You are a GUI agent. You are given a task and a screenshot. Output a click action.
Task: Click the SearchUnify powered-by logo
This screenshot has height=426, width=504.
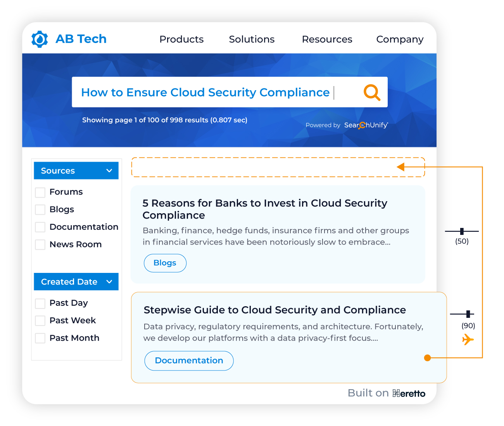[x=366, y=125]
